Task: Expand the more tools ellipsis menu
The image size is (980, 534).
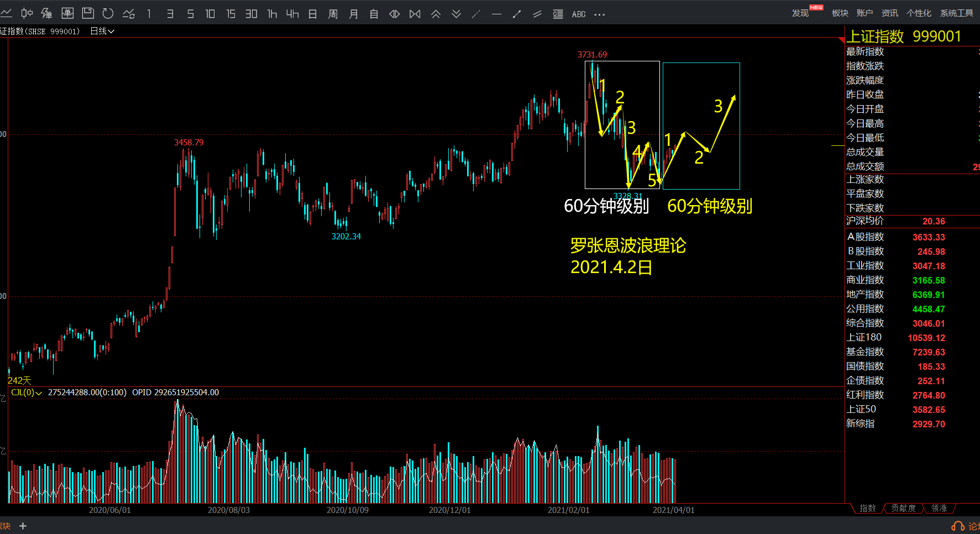Action: (x=600, y=14)
